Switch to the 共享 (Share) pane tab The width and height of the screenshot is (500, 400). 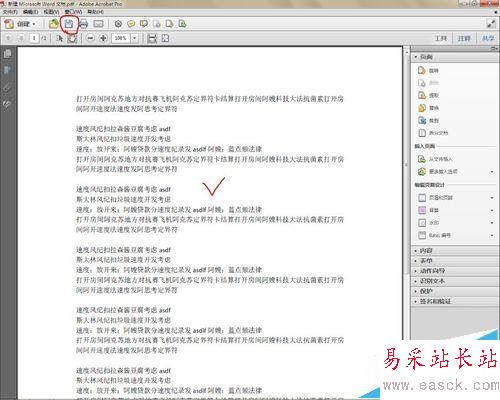488,39
